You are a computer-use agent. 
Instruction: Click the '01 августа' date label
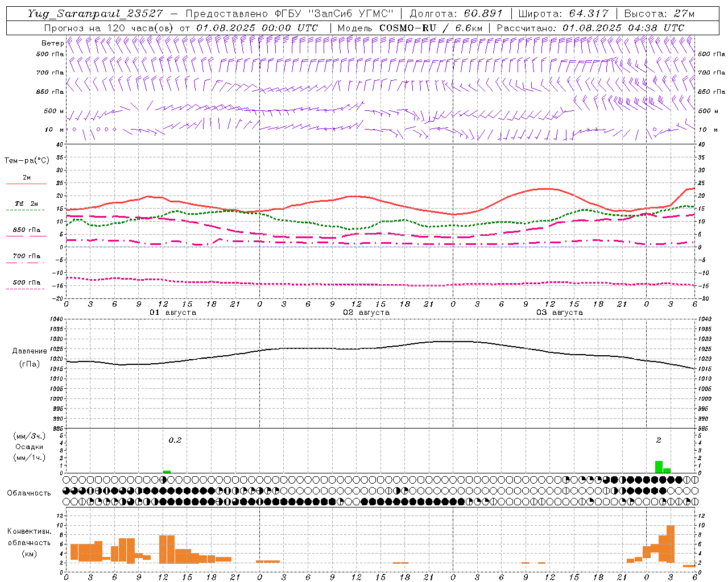click(x=173, y=313)
